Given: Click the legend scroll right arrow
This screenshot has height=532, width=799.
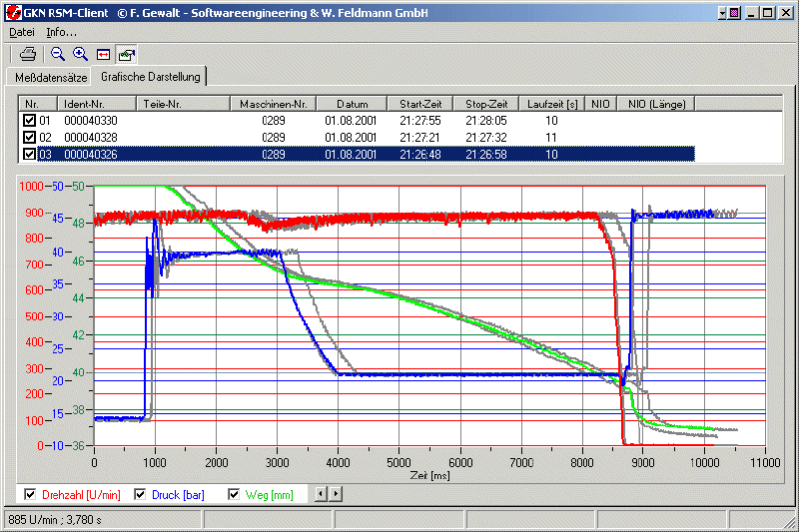Looking at the screenshot, I should point(335,494).
